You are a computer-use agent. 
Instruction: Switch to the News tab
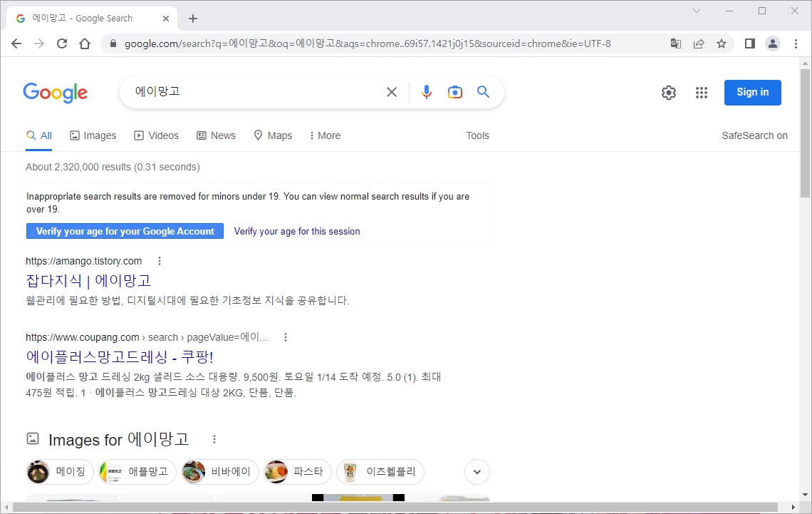point(217,135)
